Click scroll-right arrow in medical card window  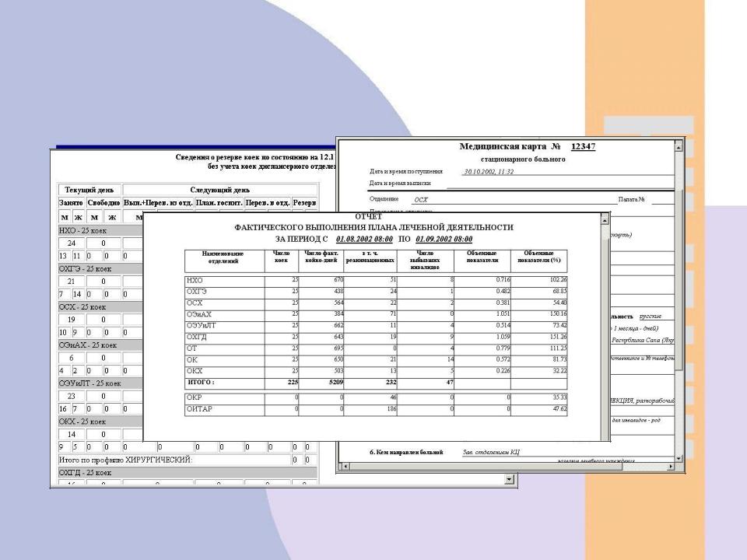[671, 466]
